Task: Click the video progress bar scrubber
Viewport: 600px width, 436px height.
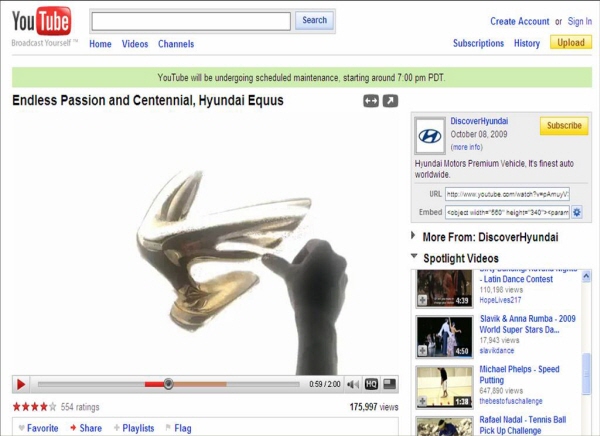Action: click(x=168, y=384)
